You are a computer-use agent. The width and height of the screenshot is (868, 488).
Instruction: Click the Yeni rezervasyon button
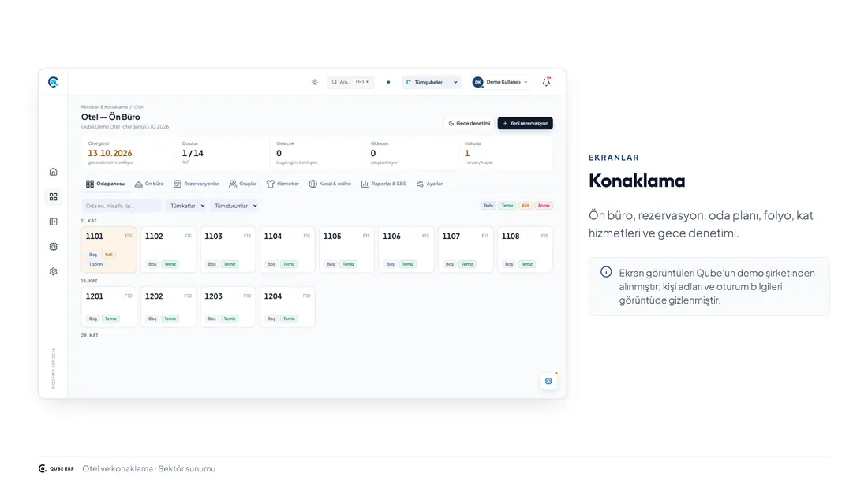coord(526,124)
